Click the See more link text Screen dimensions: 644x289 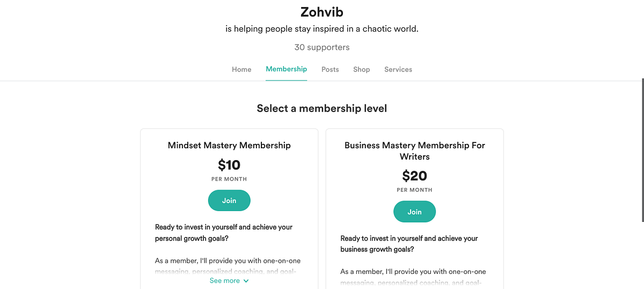point(224,280)
